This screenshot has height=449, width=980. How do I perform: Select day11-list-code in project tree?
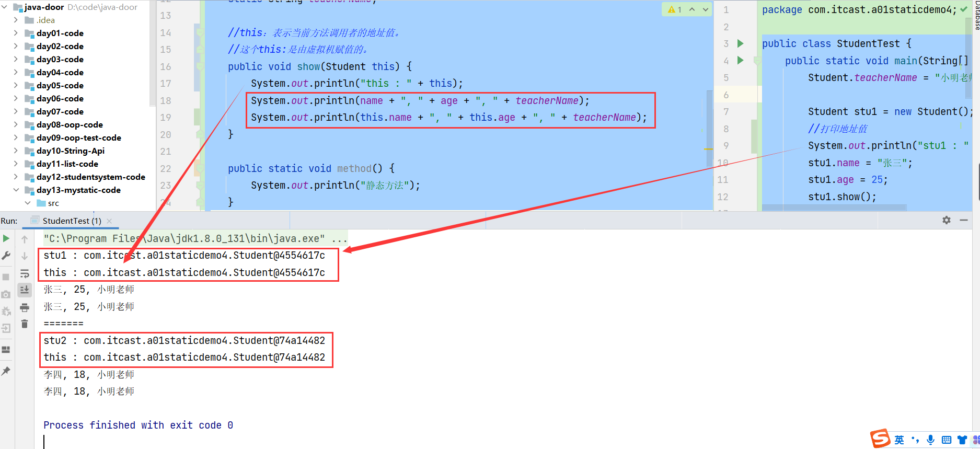click(67, 164)
